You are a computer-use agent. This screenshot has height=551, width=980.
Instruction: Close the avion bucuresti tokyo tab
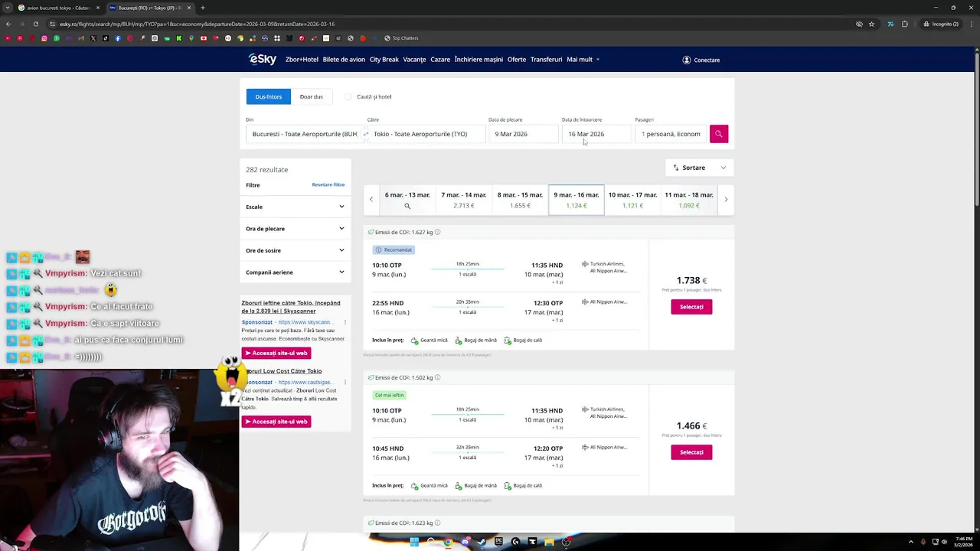pos(97,8)
